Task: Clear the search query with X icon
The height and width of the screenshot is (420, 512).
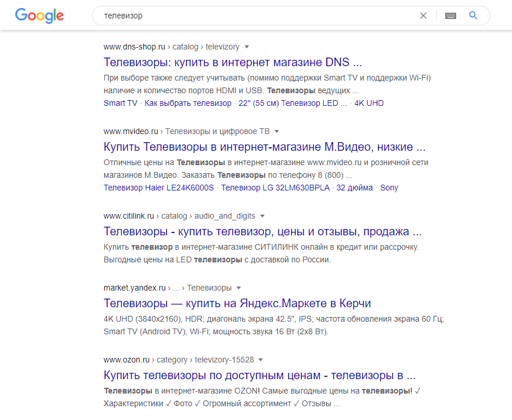Action: point(423,16)
